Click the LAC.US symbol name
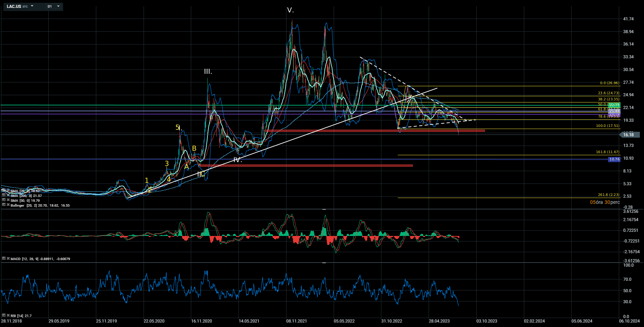 point(14,6)
